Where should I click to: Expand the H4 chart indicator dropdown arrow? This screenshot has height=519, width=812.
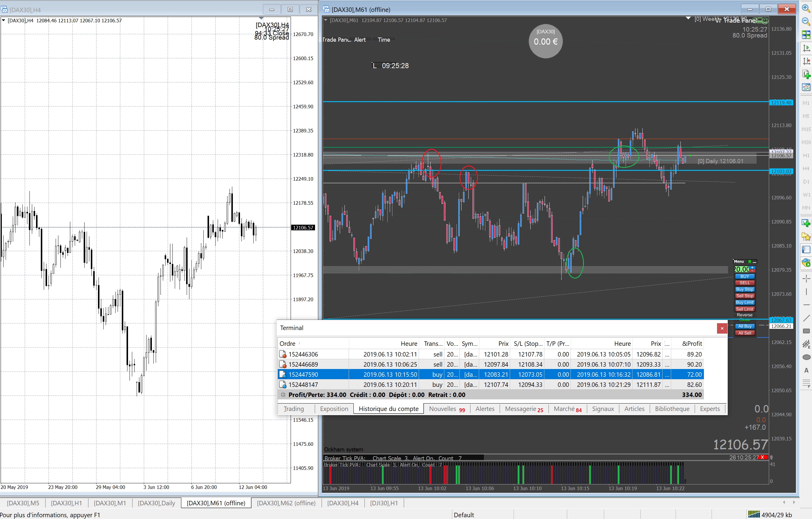3,21
